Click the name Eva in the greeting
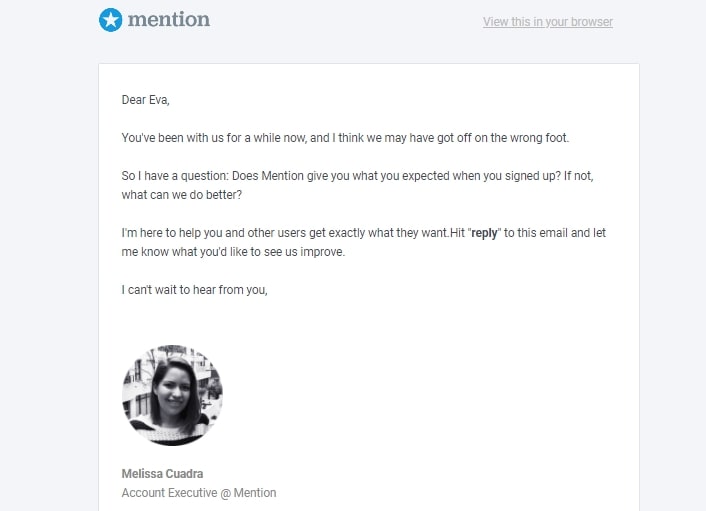Screen dimensions: 706x511 tap(159, 99)
